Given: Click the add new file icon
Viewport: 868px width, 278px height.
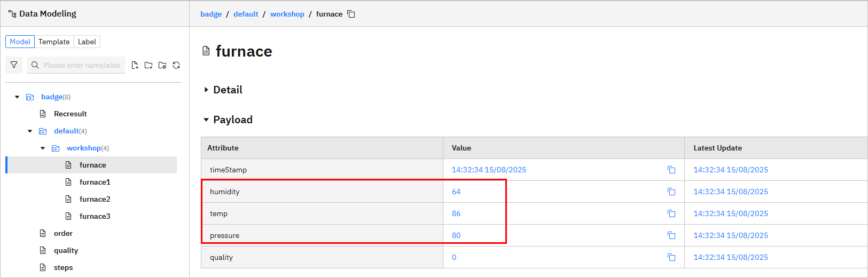Looking at the screenshot, I should [135, 65].
